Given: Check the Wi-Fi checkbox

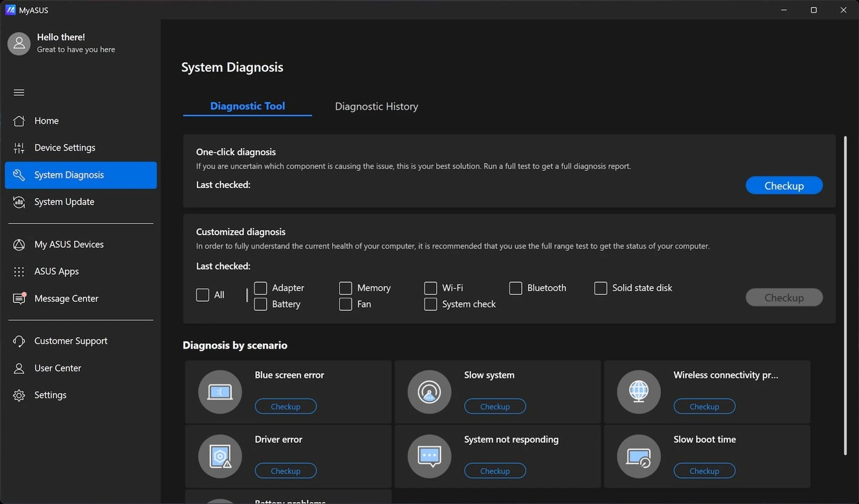Looking at the screenshot, I should (430, 288).
